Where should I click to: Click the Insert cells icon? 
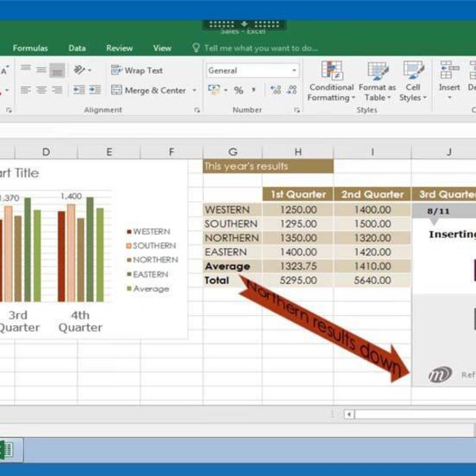coord(449,70)
